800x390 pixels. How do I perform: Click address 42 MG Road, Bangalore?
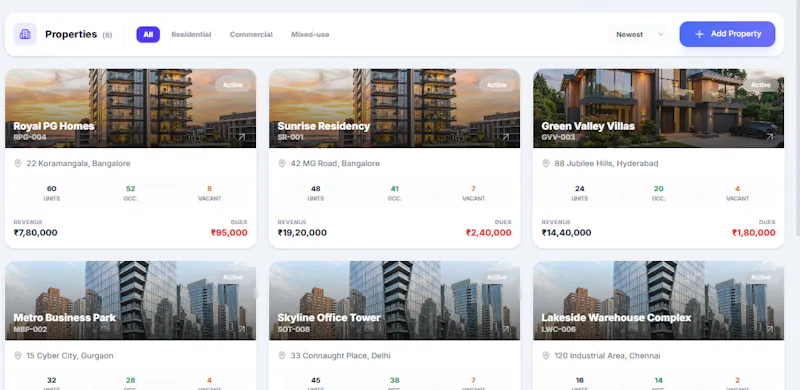click(x=335, y=163)
